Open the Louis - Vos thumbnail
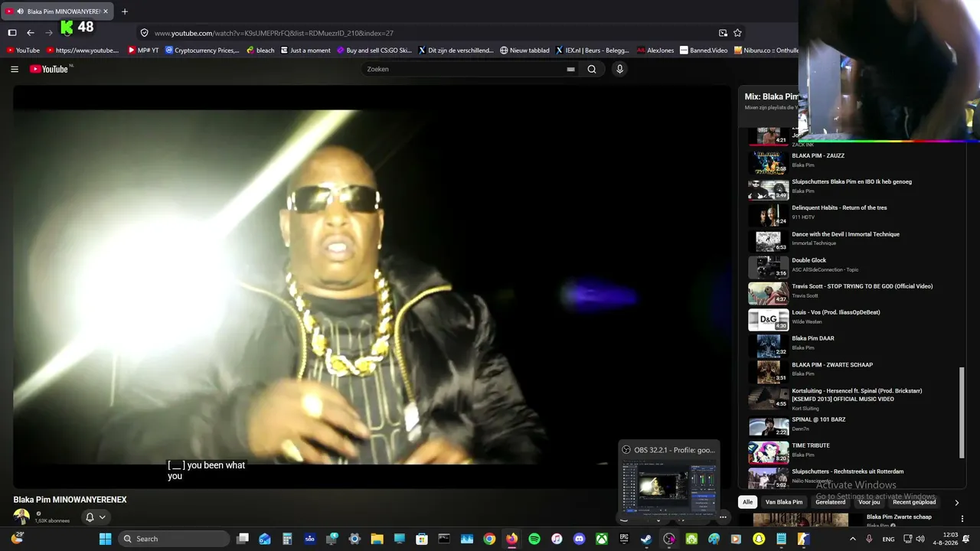Screen dimensions: 980x551 (768, 319)
